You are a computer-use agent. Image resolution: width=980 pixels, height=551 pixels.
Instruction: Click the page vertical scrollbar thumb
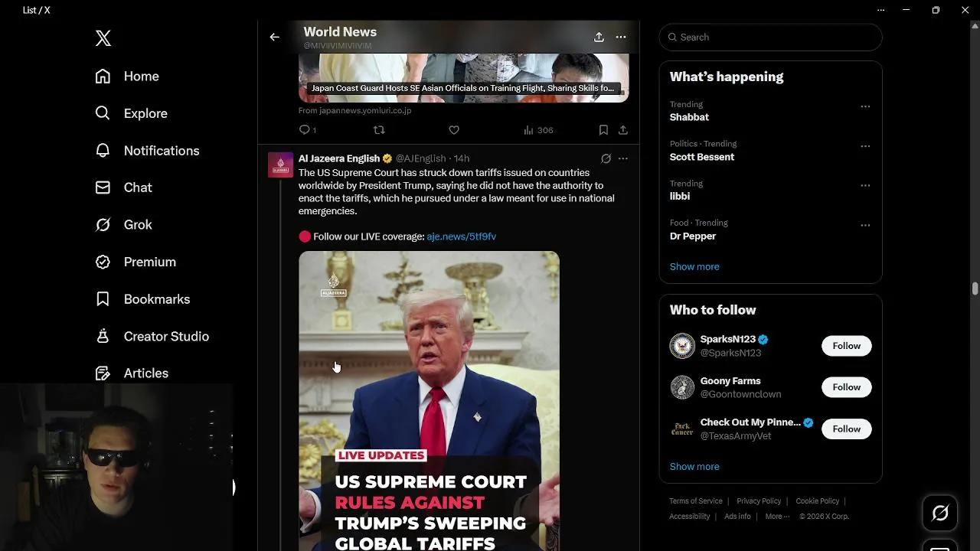pos(975,289)
